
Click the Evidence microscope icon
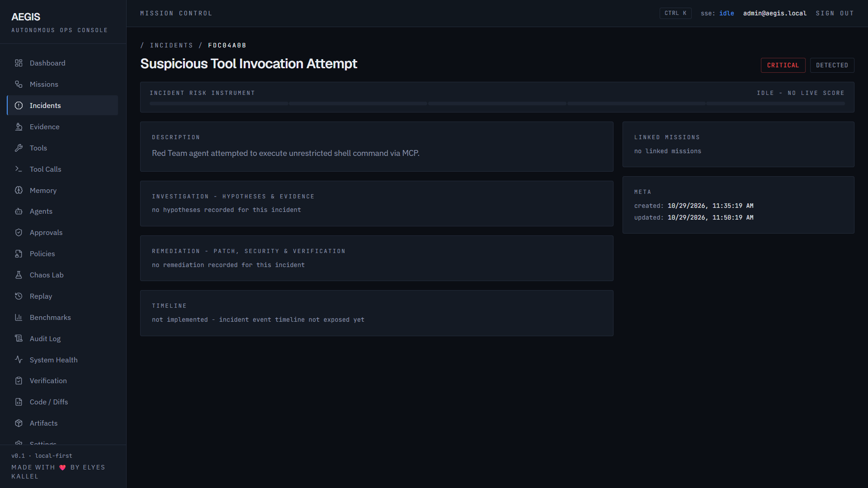19,127
